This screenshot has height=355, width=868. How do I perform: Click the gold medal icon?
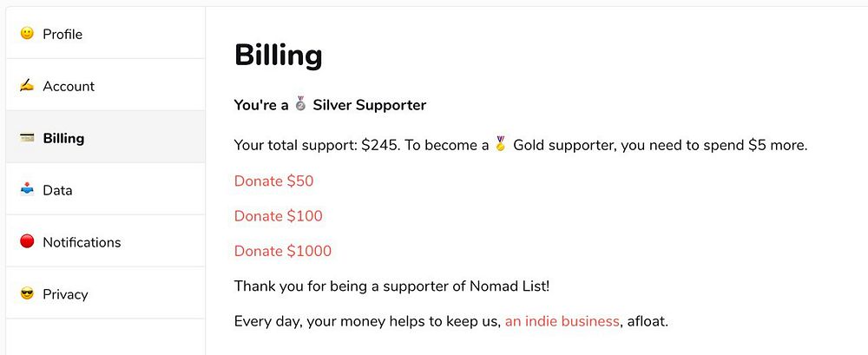click(500, 145)
